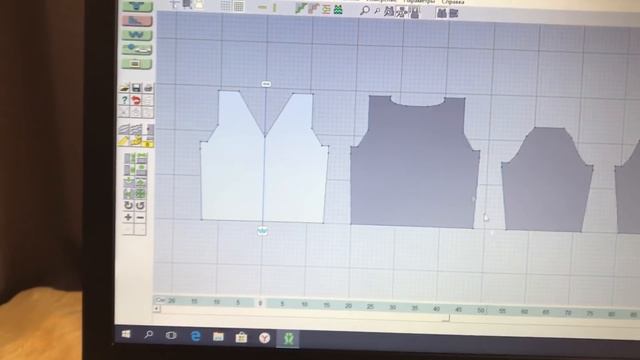Click the yellow ruler measure icon

124,142
